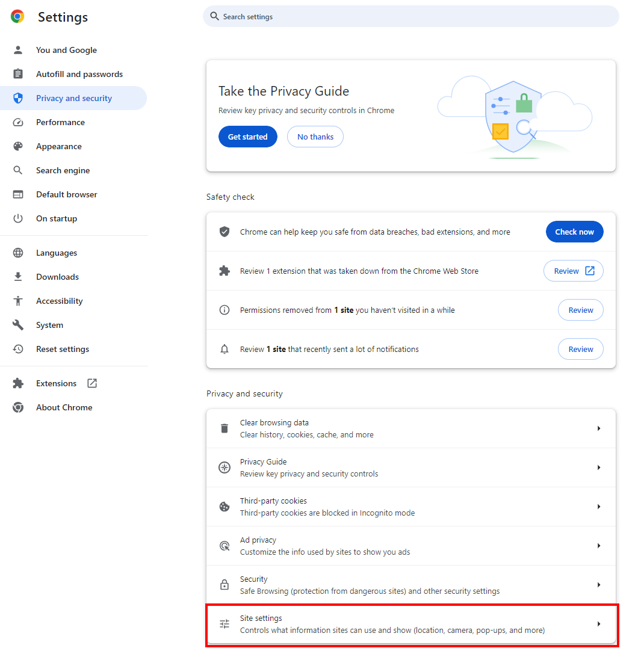644x660 pixels.
Task: Expand the Site settings arrow
Action: click(x=598, y=624)
